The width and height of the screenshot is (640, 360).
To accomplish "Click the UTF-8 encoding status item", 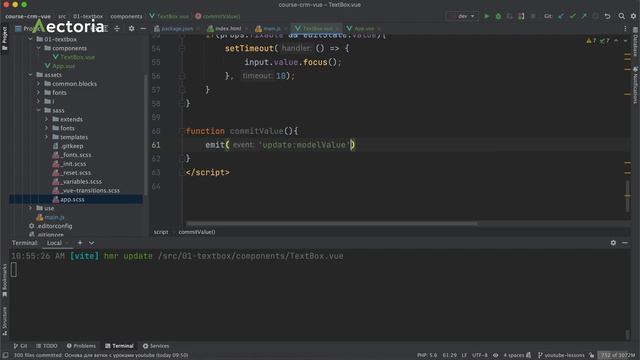I will point(480,356).
